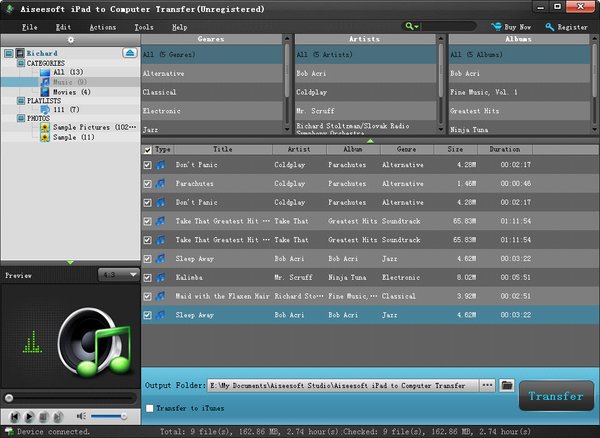The image size is (600, 438).
Task: Click the gear settings icon above device tree
Action: point(70,39)
